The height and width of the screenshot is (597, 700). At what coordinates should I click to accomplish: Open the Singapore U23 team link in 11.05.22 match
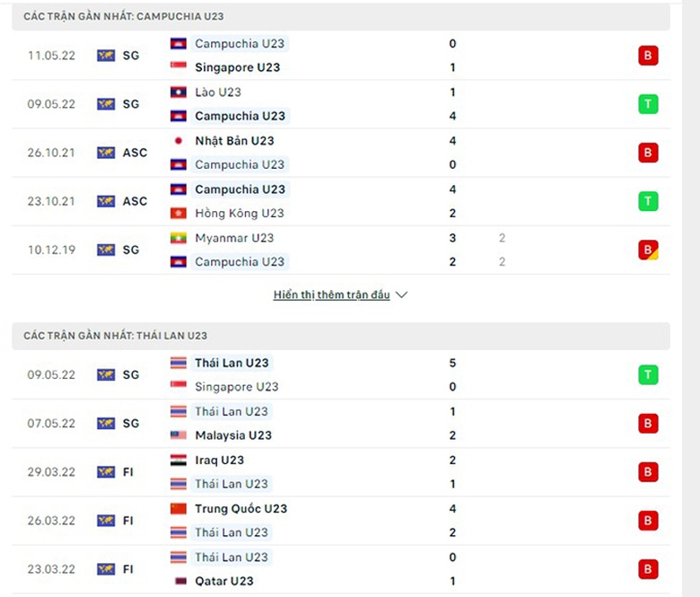tap(237, 67)
